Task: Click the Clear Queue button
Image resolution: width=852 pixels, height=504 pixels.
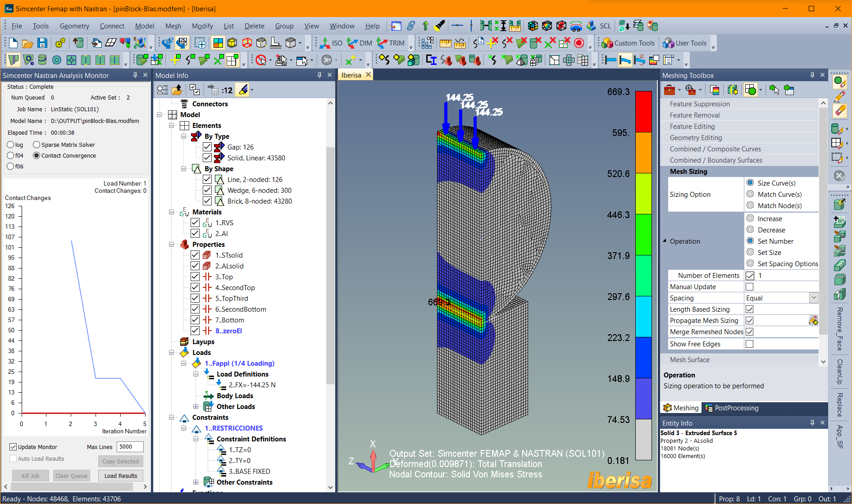Action: coord(71,476)
